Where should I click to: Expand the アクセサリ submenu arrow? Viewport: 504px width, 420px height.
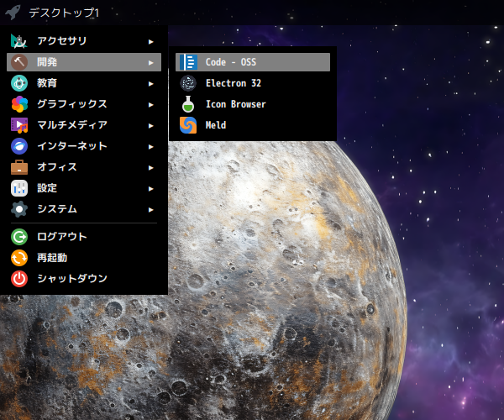[150, 42]
